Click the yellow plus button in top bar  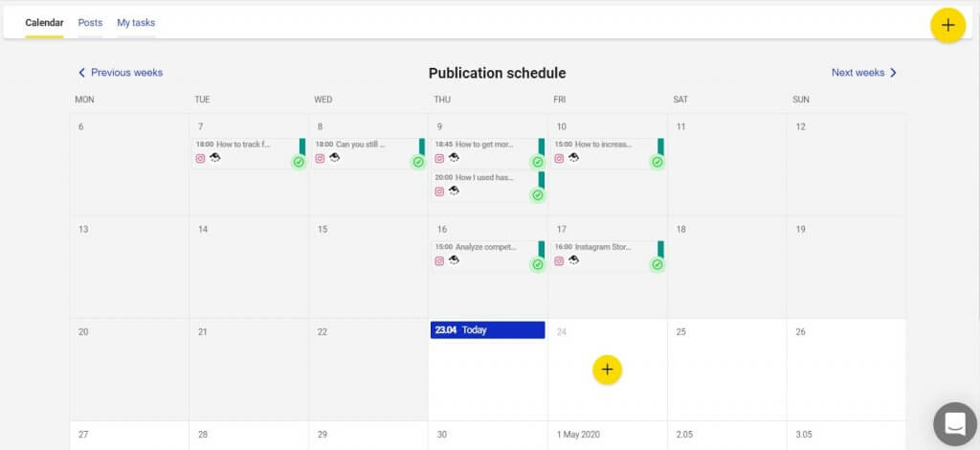(948, 26)
